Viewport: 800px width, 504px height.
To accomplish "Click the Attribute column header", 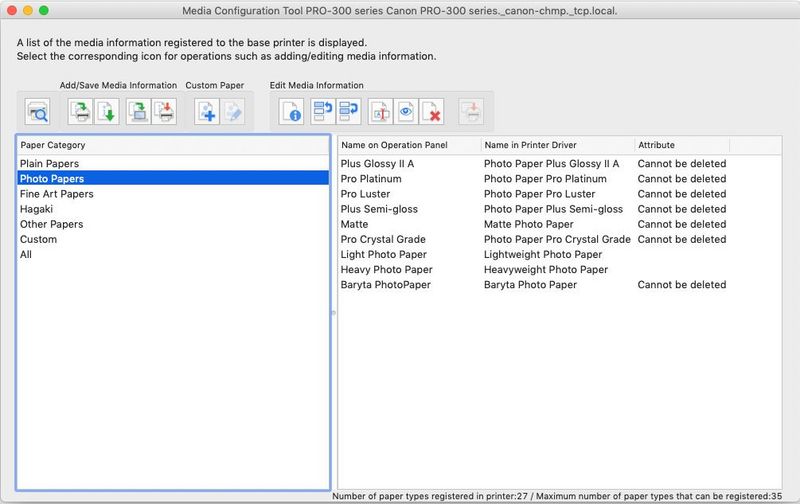I will pyautogui.click(x=682, y=145).
